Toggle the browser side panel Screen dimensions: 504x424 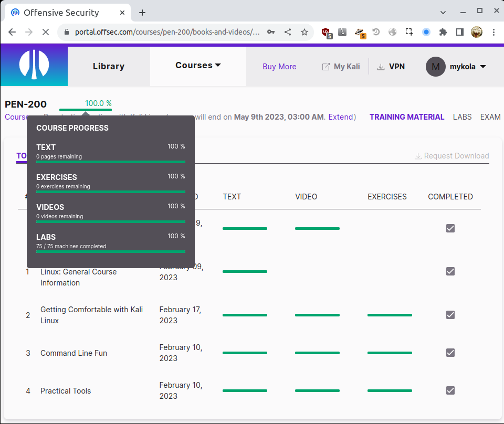coord(460,32)
